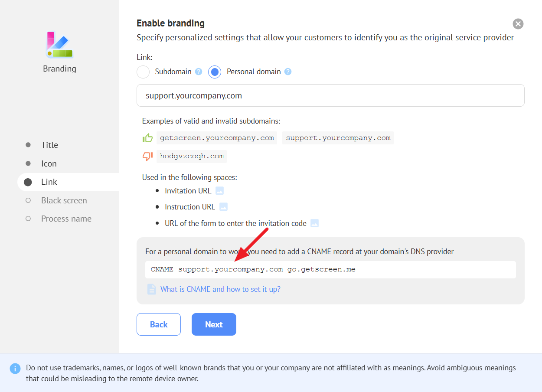Select the Personal domain radio button
Viewport: 542px width, 392px height.
215,72
